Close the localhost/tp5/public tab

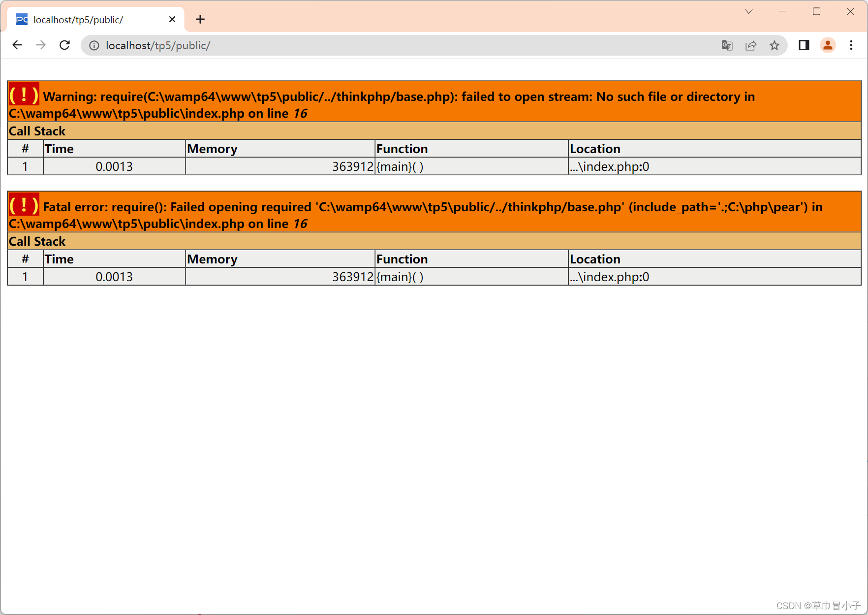(172, 19)
